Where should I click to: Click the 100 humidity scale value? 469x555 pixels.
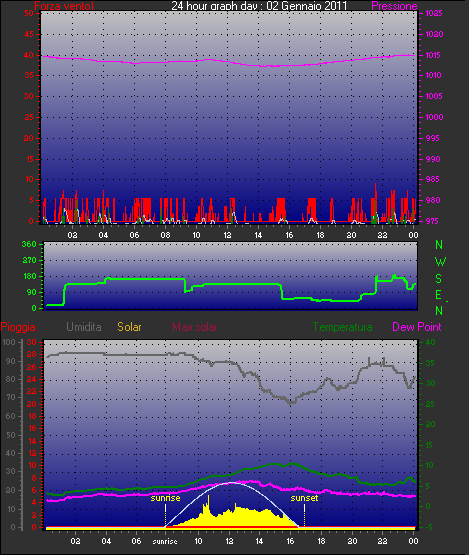click(x=8, y=342)
